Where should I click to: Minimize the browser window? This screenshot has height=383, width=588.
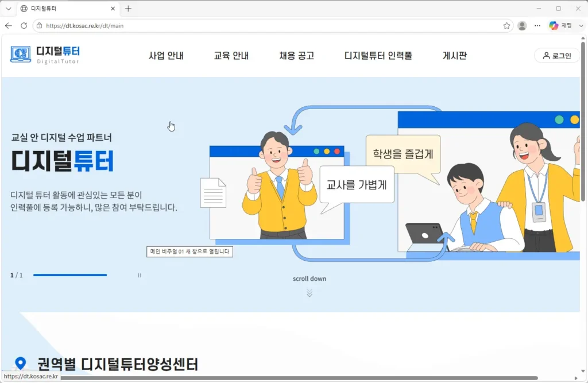pyautogui.click(x=539, y=8)
